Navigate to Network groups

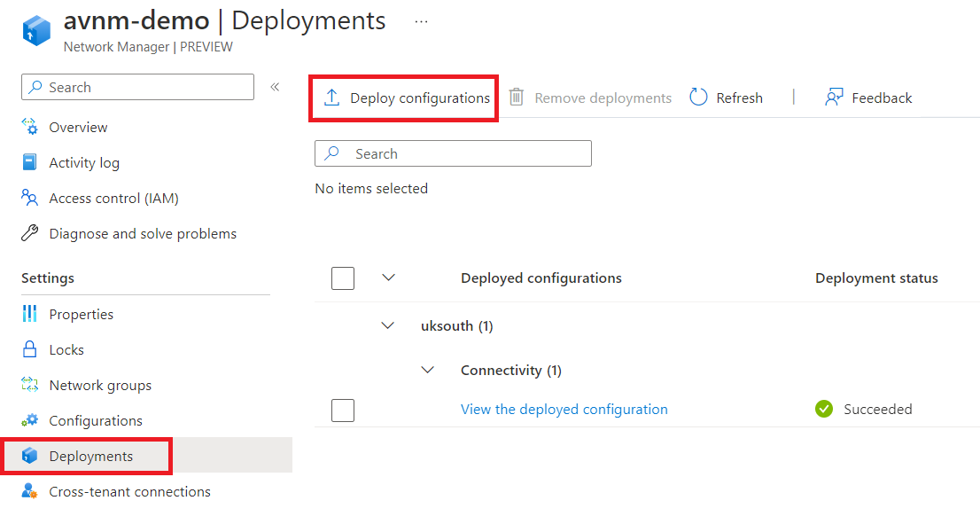(x=100, y=385)
